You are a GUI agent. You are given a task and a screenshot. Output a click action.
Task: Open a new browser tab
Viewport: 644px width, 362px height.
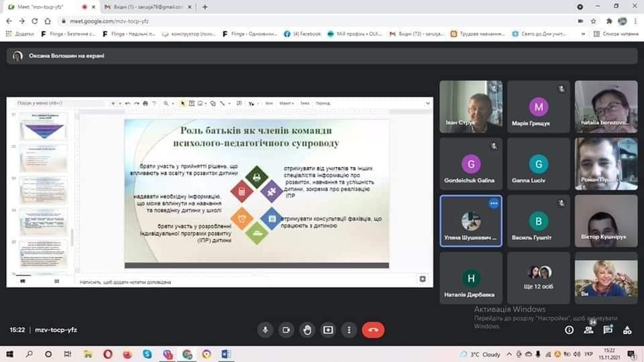point(205,7)
